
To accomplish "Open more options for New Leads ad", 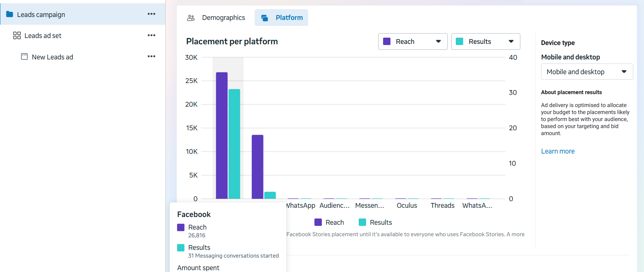I will [151, 56].
